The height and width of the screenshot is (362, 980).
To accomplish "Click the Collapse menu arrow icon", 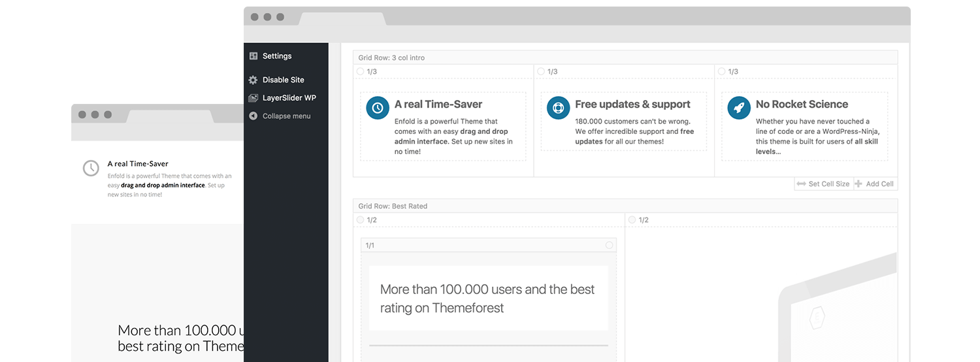I will [x=253, y=116].
